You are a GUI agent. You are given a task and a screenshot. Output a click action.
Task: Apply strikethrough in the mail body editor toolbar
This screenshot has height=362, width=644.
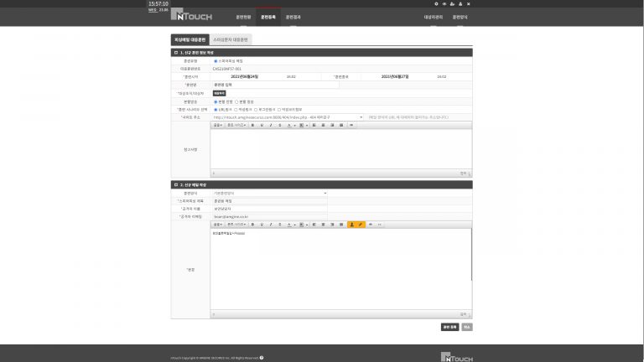click(x=280, y=225)
